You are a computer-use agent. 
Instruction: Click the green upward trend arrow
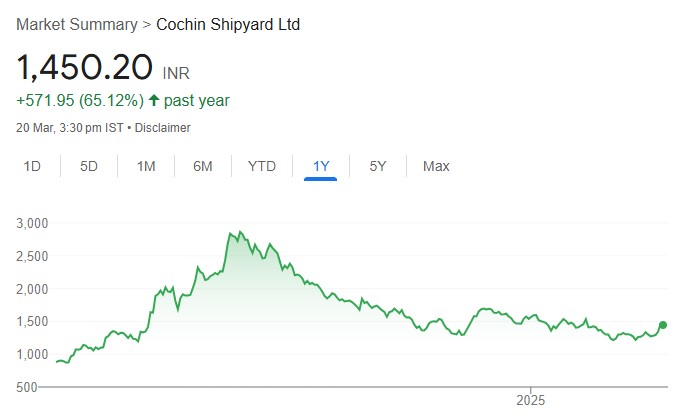point(153,101)
